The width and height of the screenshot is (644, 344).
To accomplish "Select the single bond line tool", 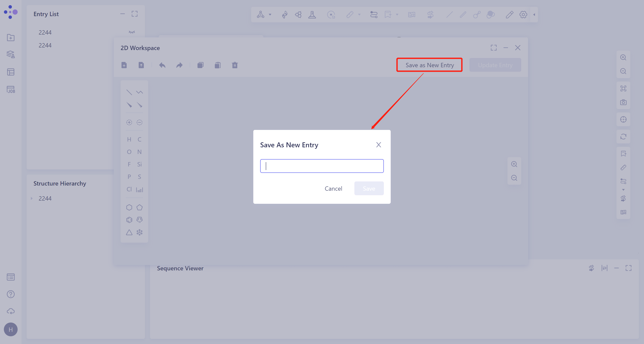I will (x=129, y=92).
